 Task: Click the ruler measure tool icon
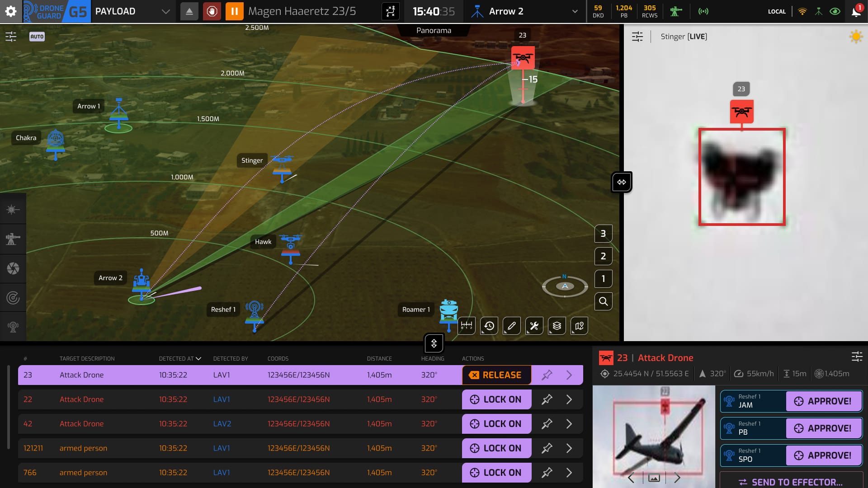[x=467, y=325]
